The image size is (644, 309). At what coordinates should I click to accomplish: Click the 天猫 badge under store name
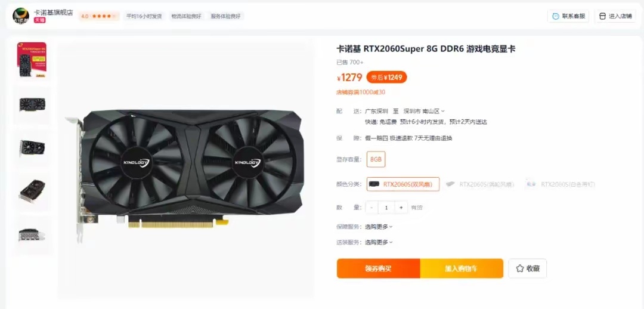(x=39, y=20)
